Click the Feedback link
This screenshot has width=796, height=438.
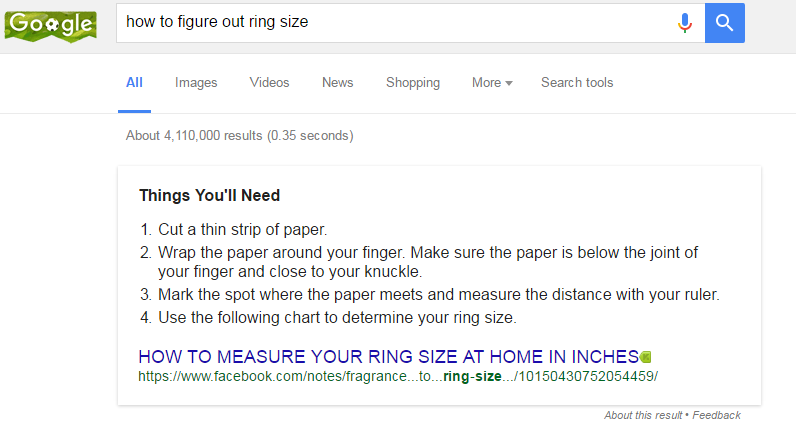coord(716,415)
